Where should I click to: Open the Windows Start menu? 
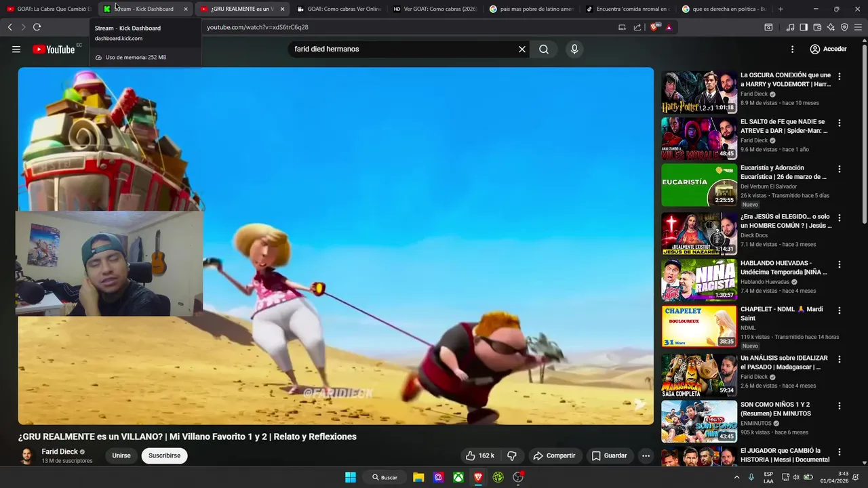coord(351,477)
